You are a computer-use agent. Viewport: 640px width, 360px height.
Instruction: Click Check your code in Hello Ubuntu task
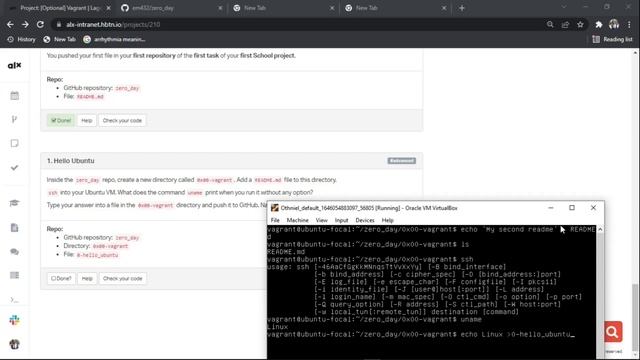(x=122, y=278)
